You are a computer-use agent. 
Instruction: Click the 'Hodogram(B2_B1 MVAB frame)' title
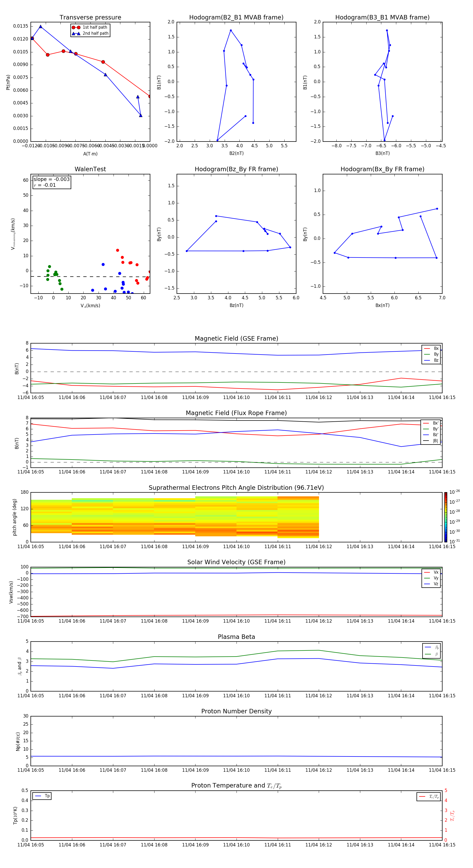pyautogui.click(x=236, y=18)
